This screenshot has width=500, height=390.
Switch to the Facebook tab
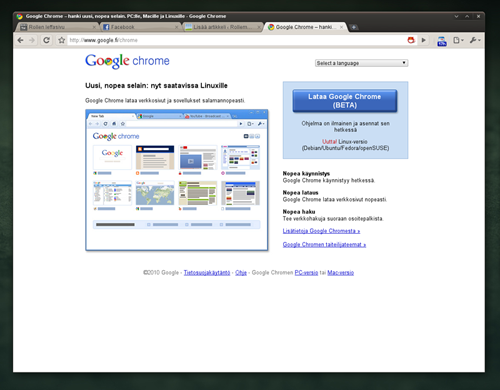tap(140, 27)
